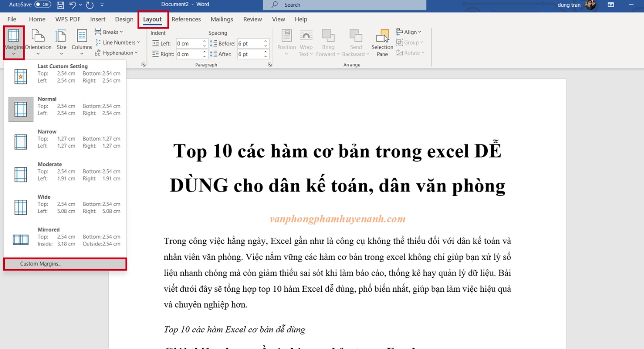Switch to the References tab
This screenshot has height=349, width=644.
point(186,19)
